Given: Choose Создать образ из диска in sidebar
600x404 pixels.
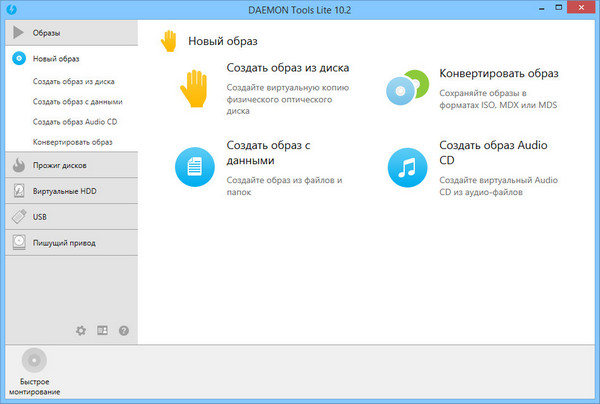Looking at the screenshot, I should (73, 81).
